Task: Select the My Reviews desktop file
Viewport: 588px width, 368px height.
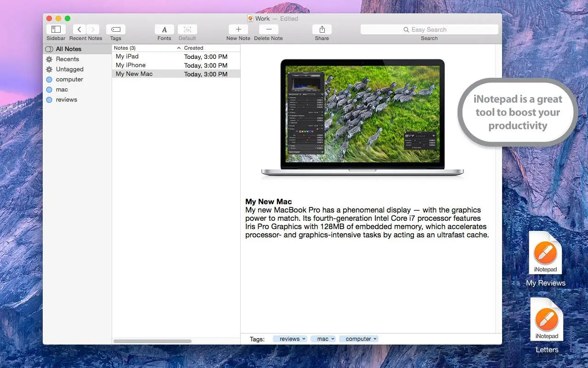Action: (546, 259)
